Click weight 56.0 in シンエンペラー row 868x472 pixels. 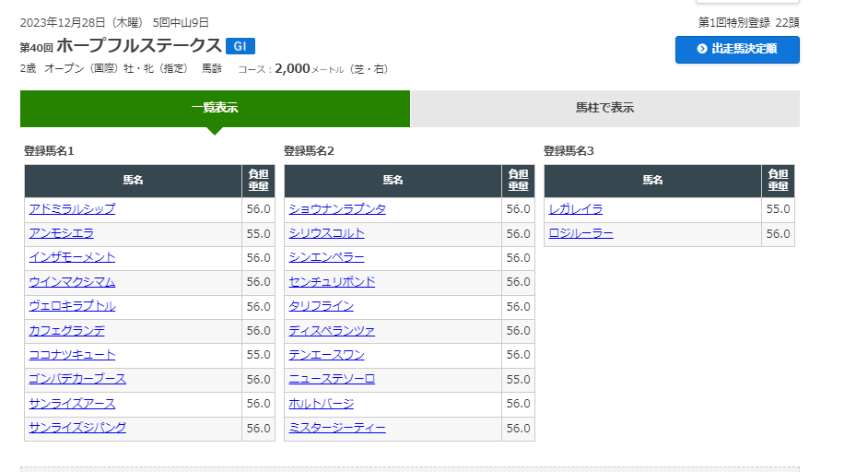[518, 258]
